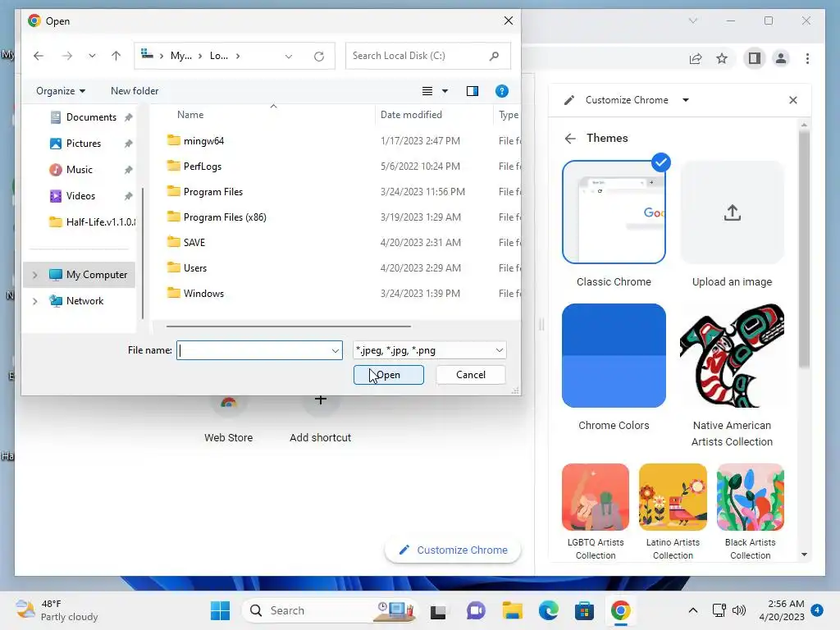This screenshot has width=840, height=630.
Task: Open the Native American Artists Collection
Action: click(x=732, y=356)
